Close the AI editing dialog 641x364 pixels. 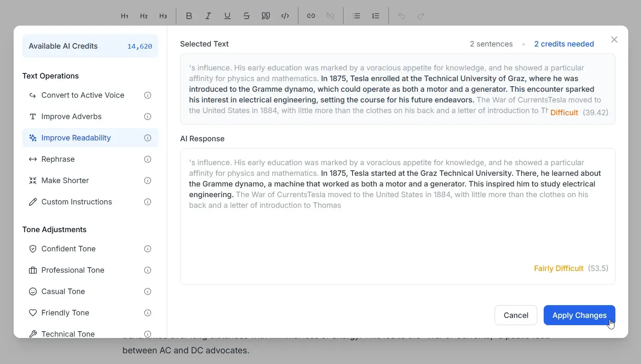point(614,39)
